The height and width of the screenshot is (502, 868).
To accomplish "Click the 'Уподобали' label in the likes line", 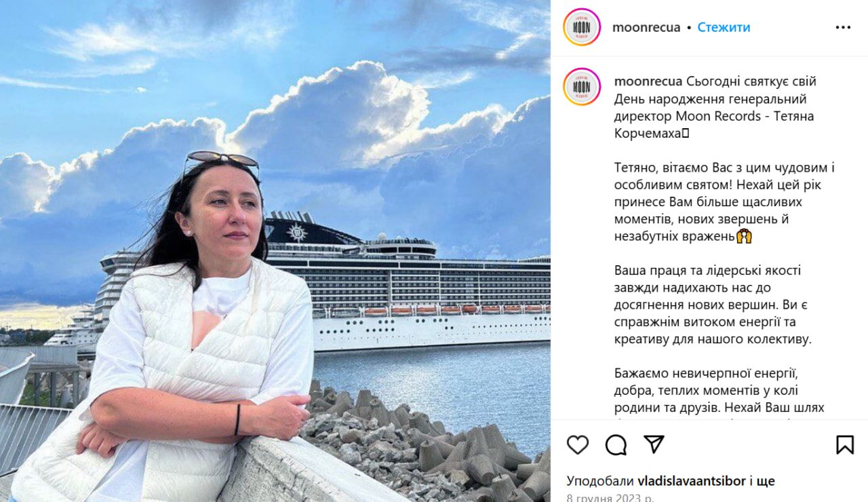I will point(601,482).
